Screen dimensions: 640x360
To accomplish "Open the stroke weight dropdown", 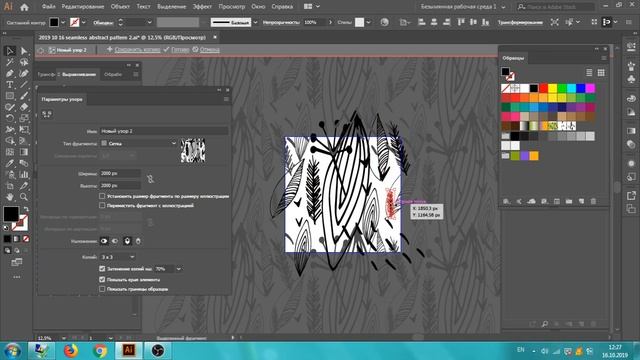I will 149,22.
